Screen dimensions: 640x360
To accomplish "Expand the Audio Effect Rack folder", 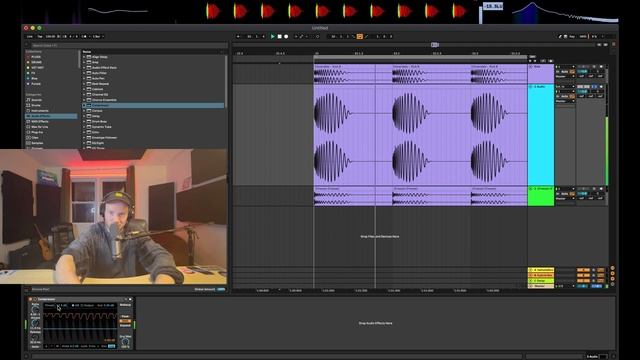I will pyautogui.click(x=84, y=68).
